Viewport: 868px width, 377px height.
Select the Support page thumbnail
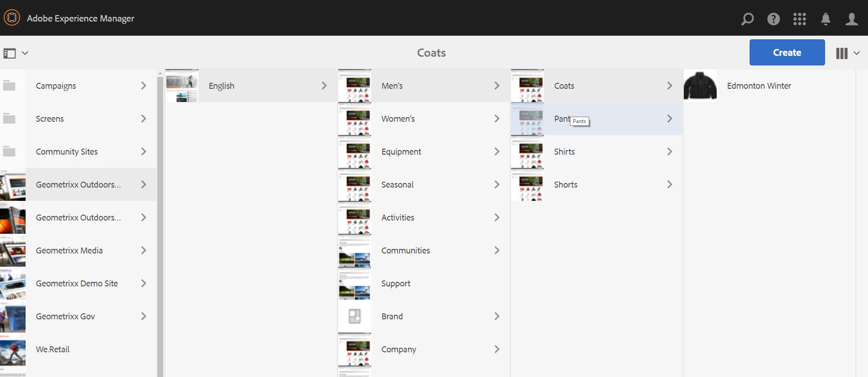(x=354, y=283)
